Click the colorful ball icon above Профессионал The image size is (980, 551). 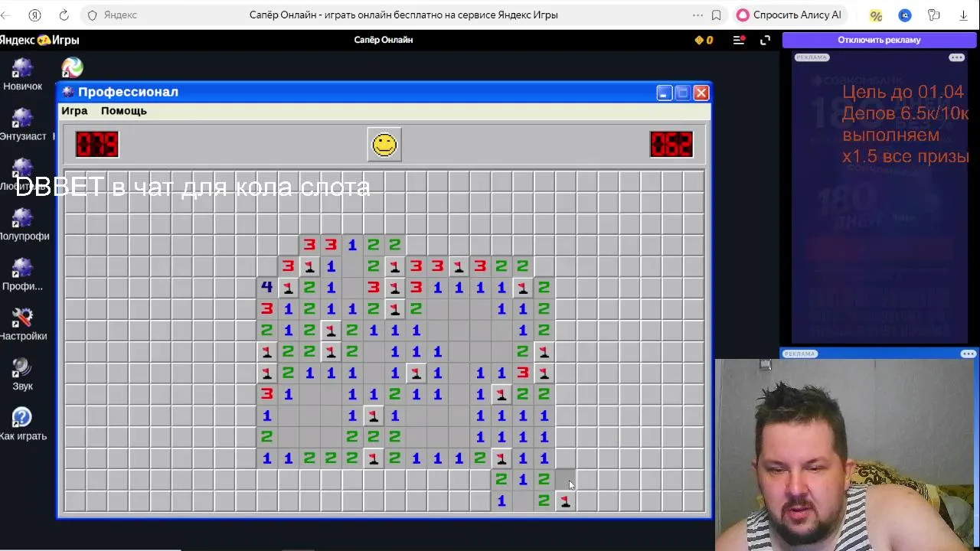[x=72, y=68]
